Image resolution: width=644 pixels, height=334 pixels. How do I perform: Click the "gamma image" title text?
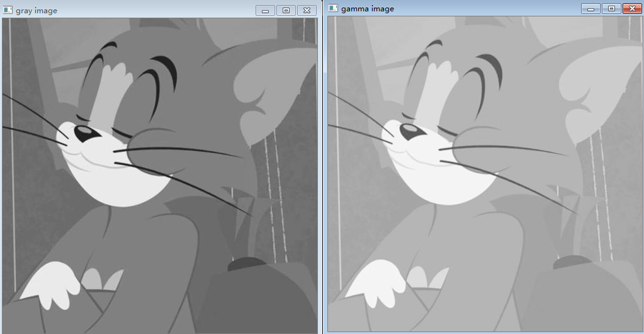point(368,9)
